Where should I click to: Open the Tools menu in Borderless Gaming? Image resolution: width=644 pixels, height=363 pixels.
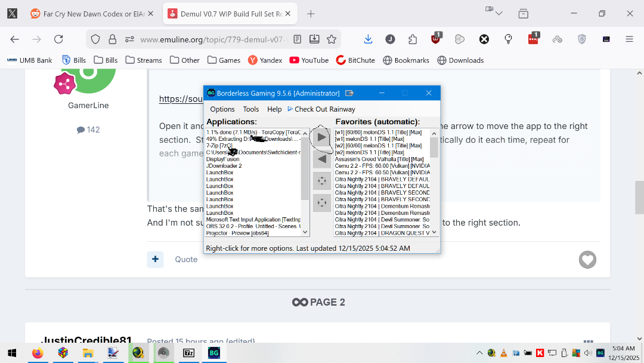(x=250, y=109)
